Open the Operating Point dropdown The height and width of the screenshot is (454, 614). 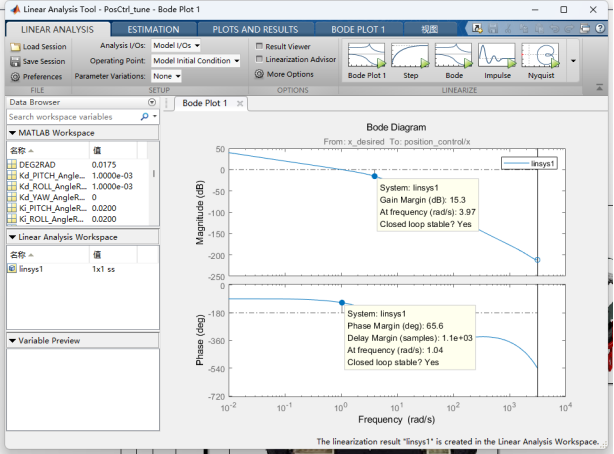point(196,60)
